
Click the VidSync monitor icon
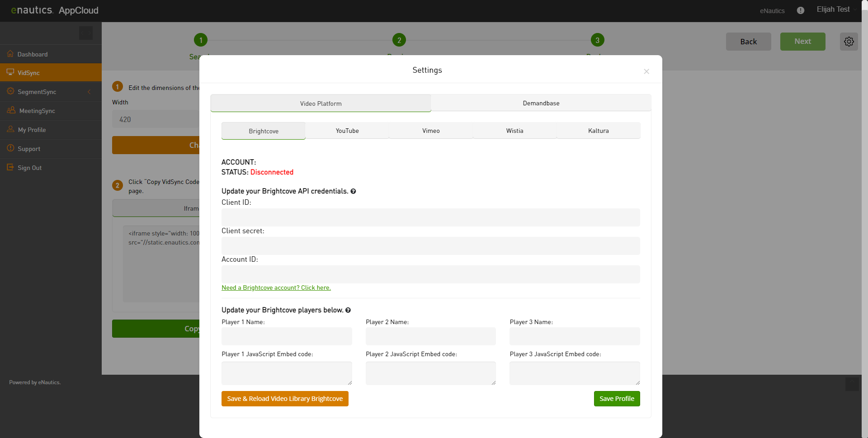(x=10, y=72)
